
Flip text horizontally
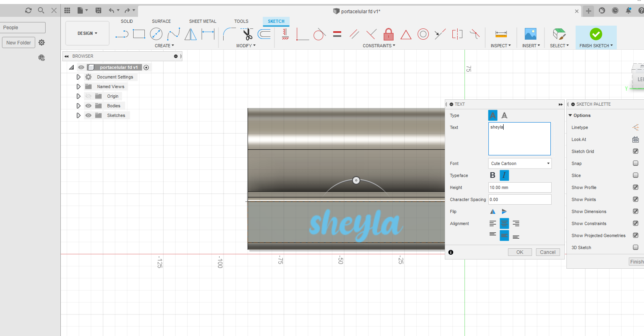[493, 211]
